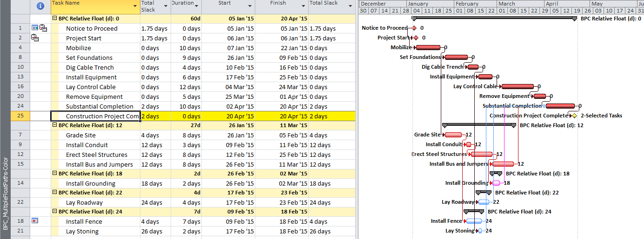Open the Task Name column filter dropdown

[134, 6]
